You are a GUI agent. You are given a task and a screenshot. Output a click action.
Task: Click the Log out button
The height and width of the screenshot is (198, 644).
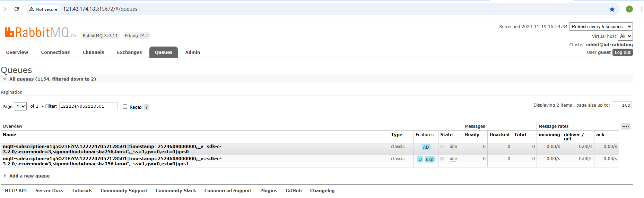pos(623,52)
